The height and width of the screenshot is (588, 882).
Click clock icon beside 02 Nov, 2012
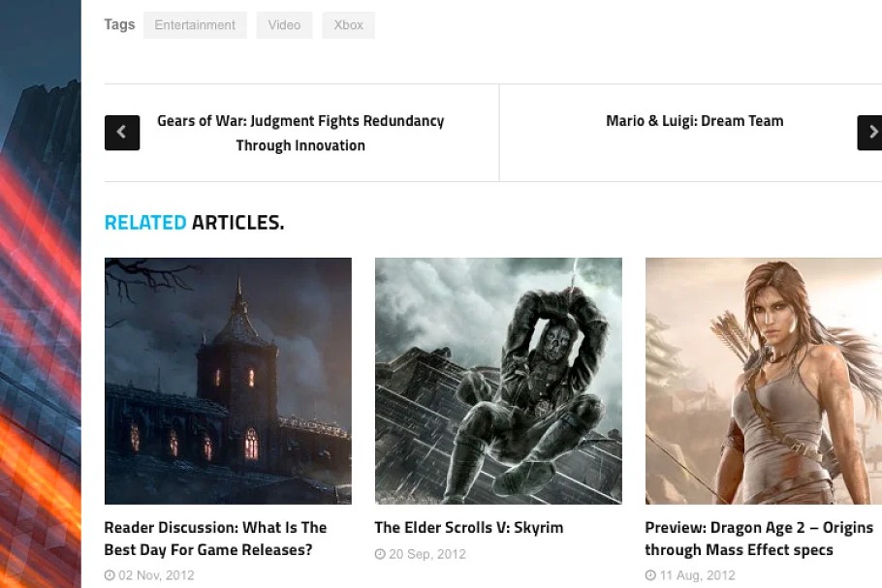click(x=110, y=575)
